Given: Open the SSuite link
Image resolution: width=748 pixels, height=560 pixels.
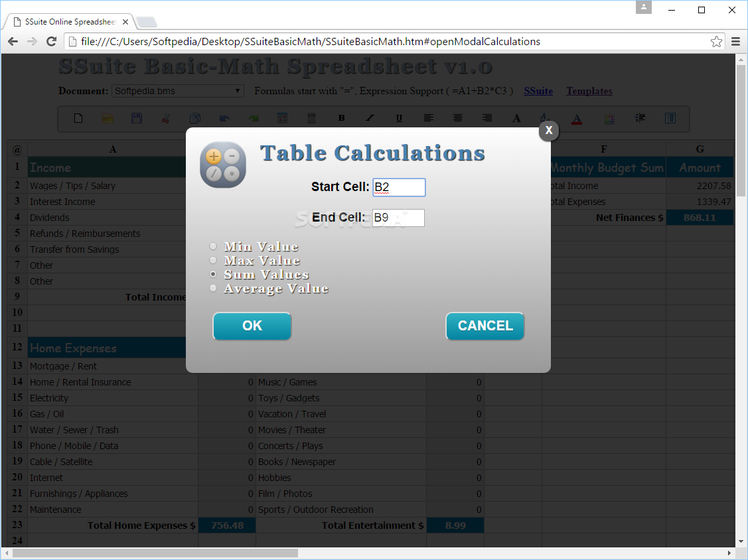Looking at the screenshot, I should tap(538, 91).
